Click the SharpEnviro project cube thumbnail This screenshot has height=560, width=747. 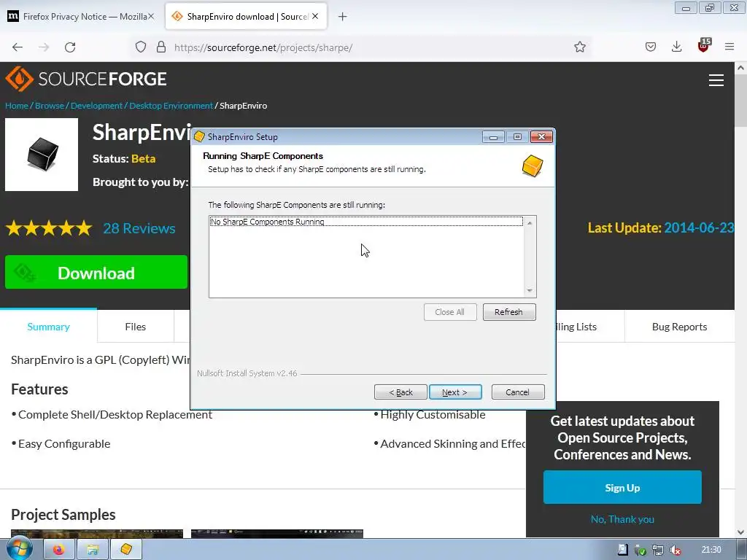[x=42, y=155]
